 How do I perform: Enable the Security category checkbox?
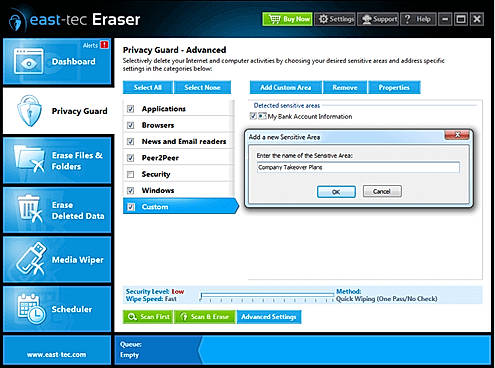pos(131,174)
